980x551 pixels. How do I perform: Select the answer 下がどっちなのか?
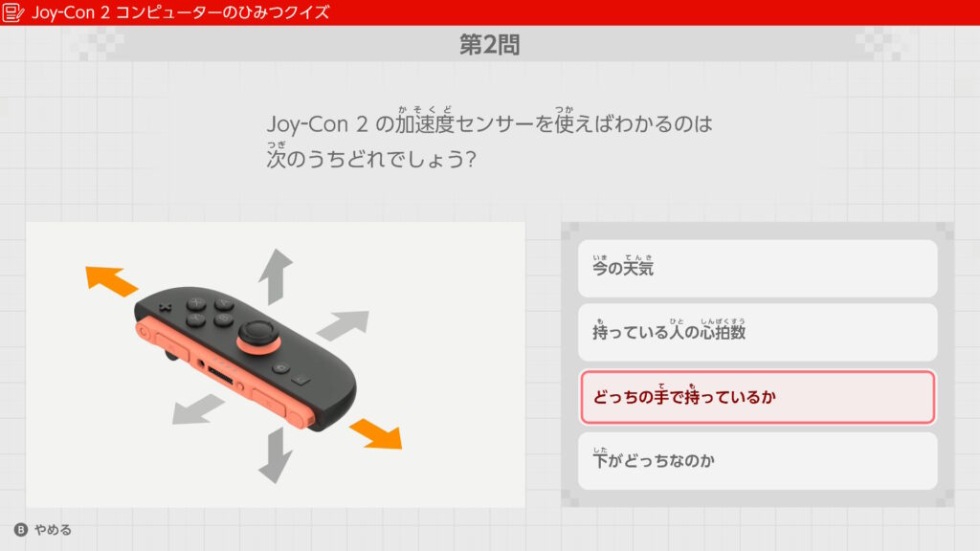(758, 461)
